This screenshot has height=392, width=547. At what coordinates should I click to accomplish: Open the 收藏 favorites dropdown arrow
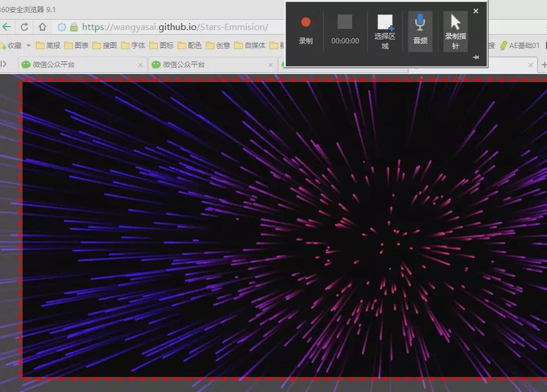pyautogui.click(x=28, y=46)
